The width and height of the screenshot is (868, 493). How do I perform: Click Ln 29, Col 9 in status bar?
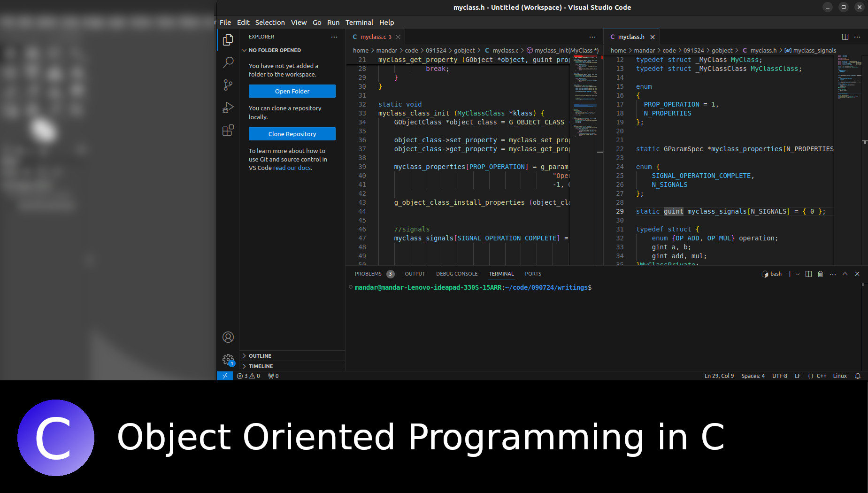coord(719,376)
